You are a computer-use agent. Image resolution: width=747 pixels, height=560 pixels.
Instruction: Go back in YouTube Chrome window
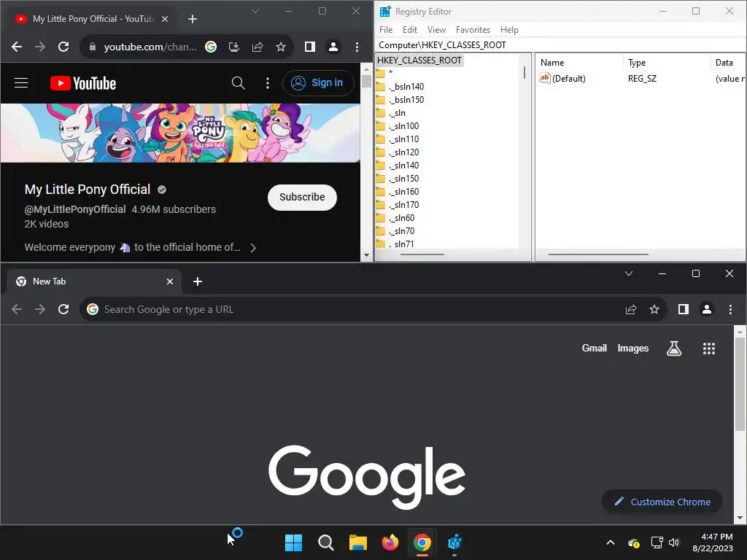[17, 47]
